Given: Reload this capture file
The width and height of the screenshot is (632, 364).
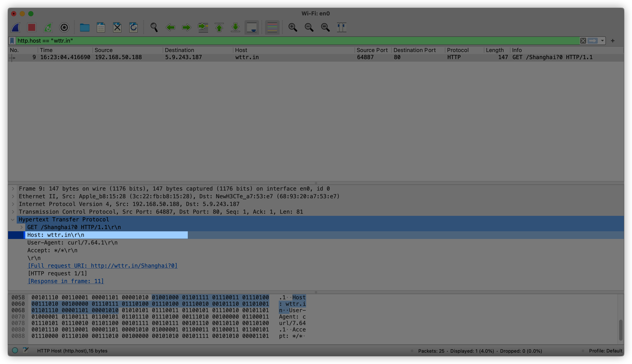Looking at the screenshot, I should click(133, 27).
